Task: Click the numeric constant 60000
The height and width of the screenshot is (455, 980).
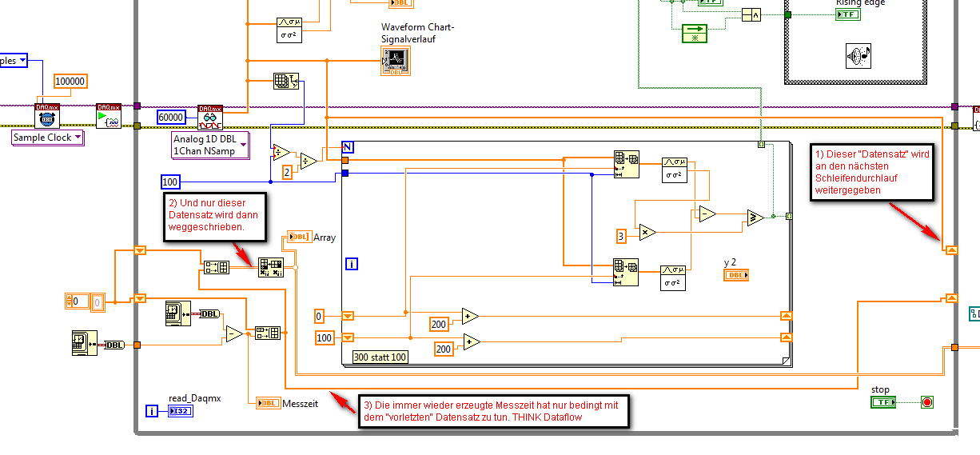Action: 172,118
